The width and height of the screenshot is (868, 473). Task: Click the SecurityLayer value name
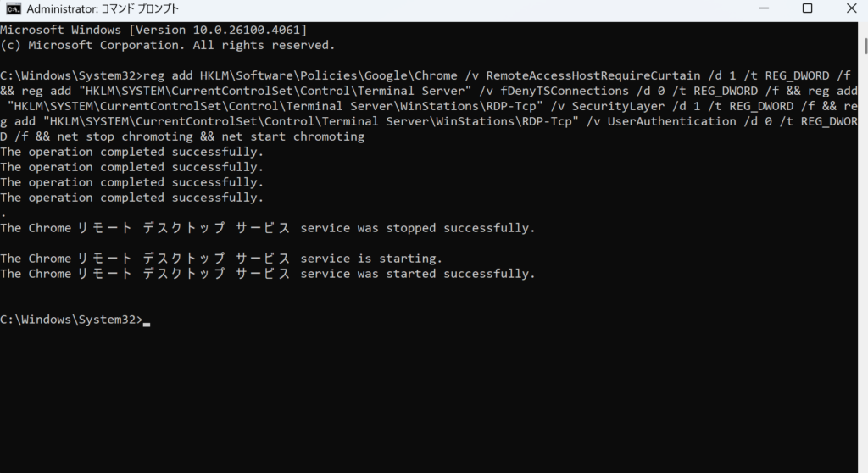click(618, 106)
